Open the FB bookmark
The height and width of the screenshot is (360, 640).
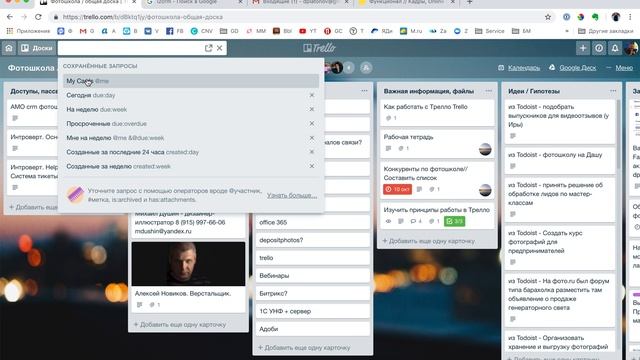pyautogui.click(x=175, y=31)
